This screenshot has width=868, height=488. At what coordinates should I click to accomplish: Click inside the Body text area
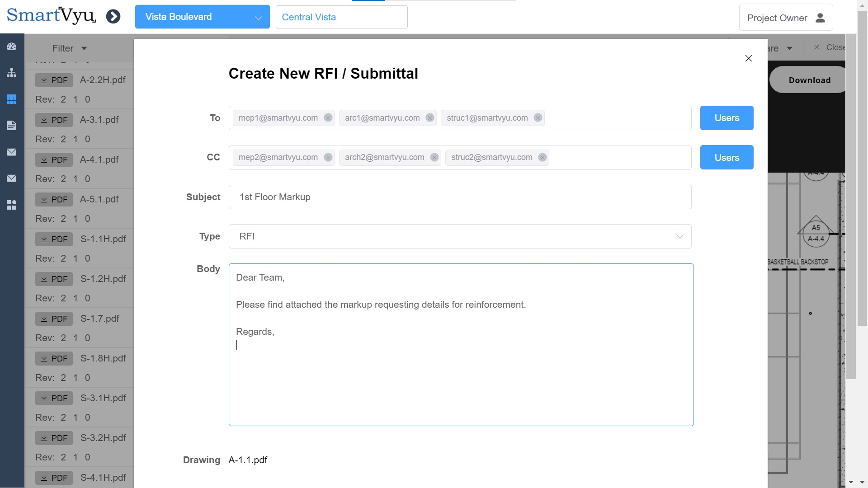pos(461,344)
